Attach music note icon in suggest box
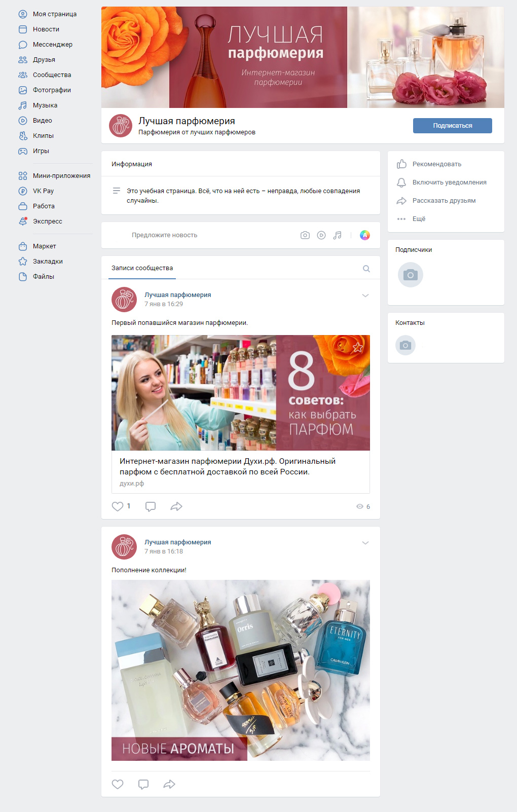Image resolution: width=517 pixels, height=812 pixels. coord(338,235)
